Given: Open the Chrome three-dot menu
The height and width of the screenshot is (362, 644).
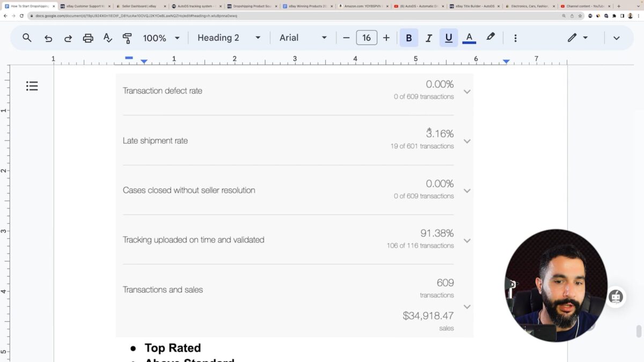Looking at the screenshot, I should pyautogui.click(x=639, y=16).
